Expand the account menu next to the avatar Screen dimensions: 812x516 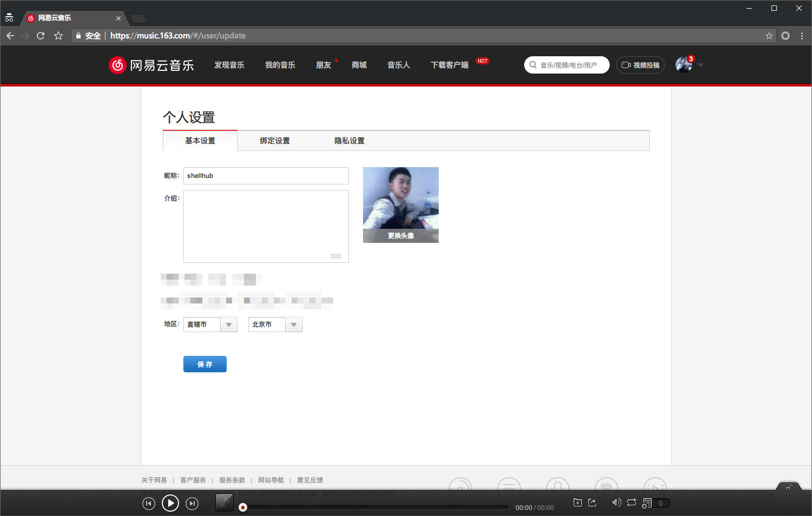click(701, 65)
